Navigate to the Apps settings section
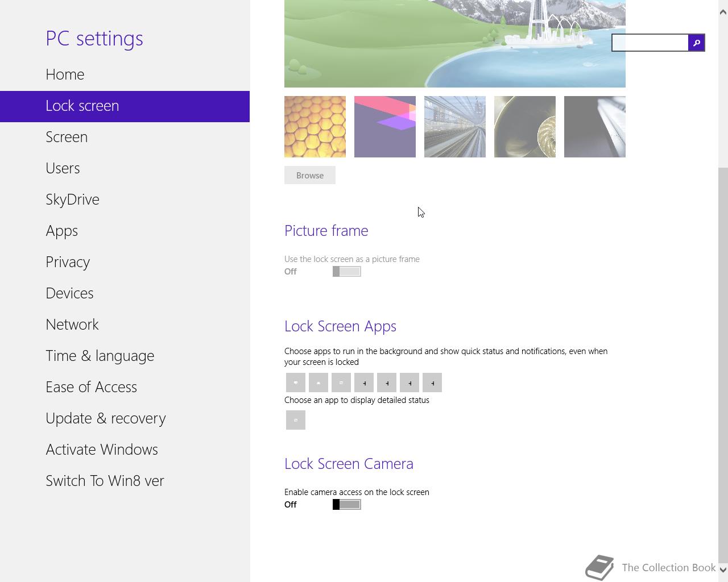The width and height of the screenshot is (728, 582). [x=61, y=231]
